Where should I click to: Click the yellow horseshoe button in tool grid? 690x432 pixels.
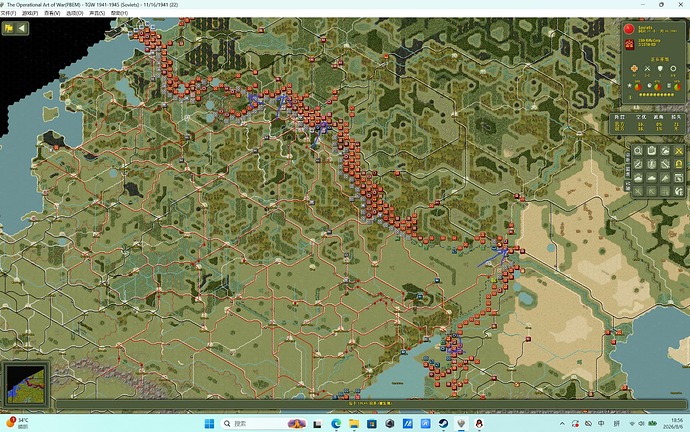[679, 164]
